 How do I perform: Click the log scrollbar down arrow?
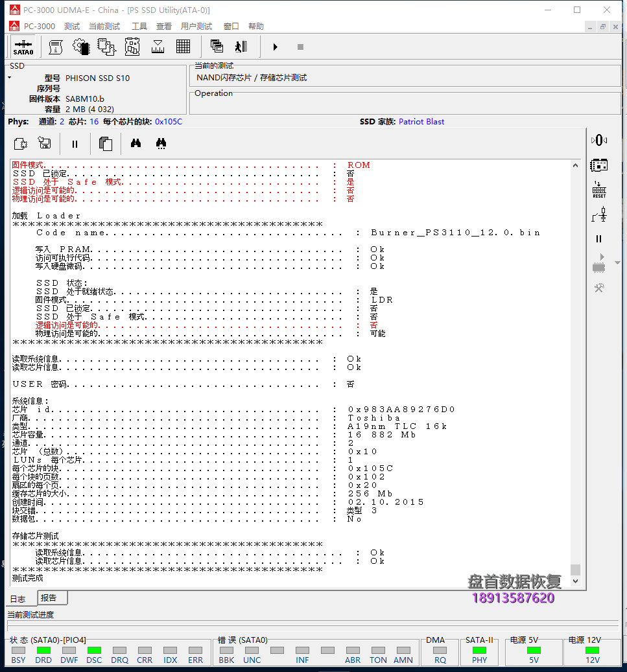click(x=575, y=581)
